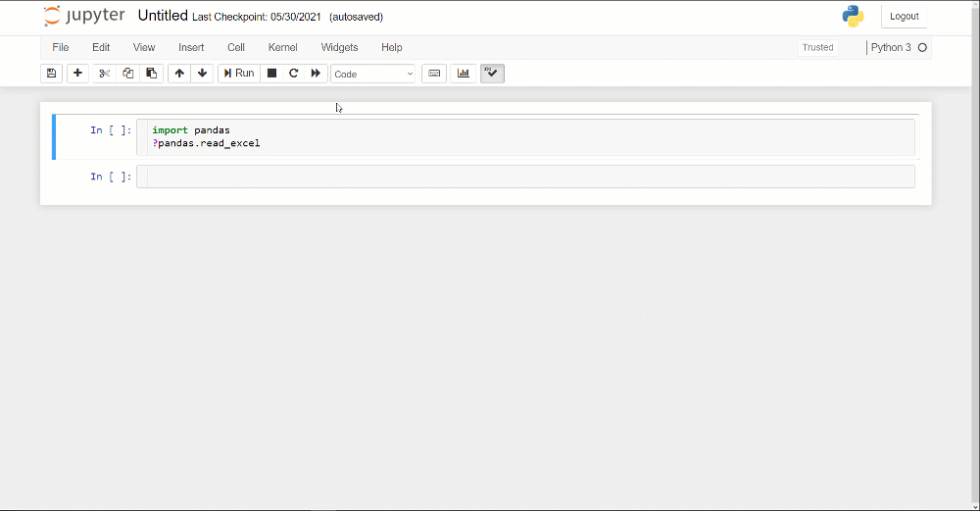Open the Widgets menu
980x511 pixels.
coord(339,47)
